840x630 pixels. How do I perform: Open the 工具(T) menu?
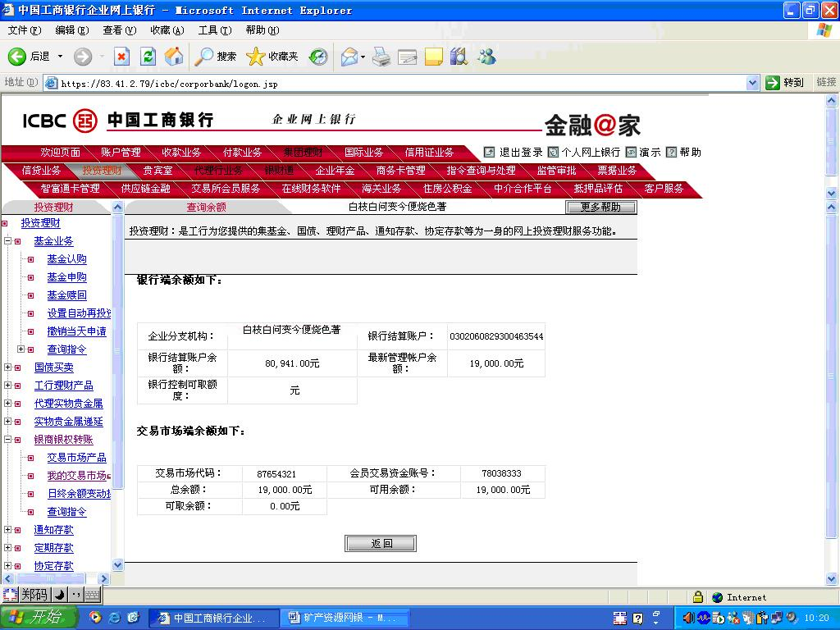215,30
